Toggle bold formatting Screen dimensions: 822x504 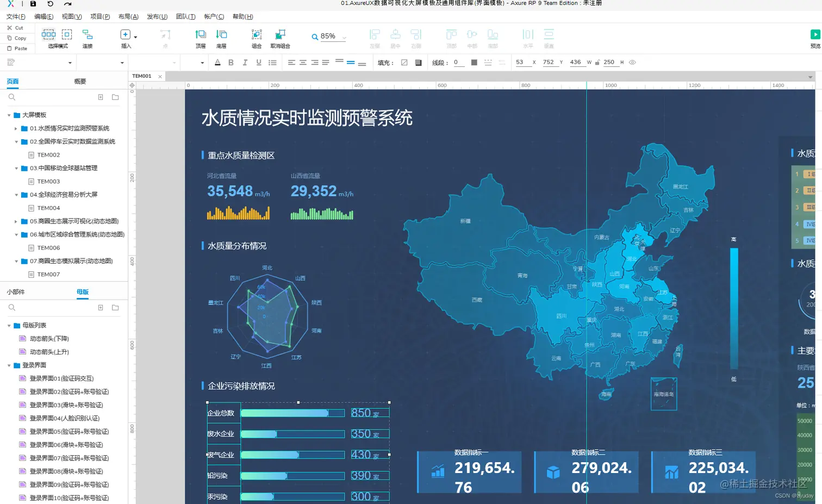[231, 63]
